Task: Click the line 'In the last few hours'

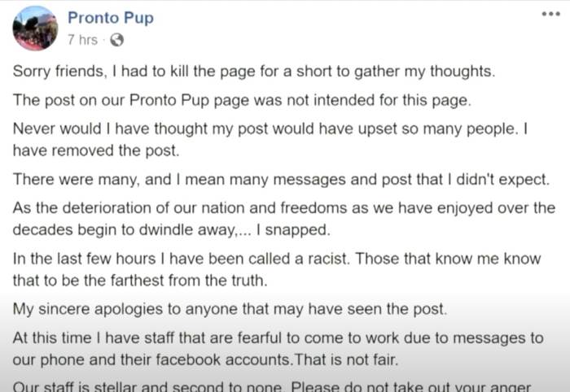Action: coord(277,259)
